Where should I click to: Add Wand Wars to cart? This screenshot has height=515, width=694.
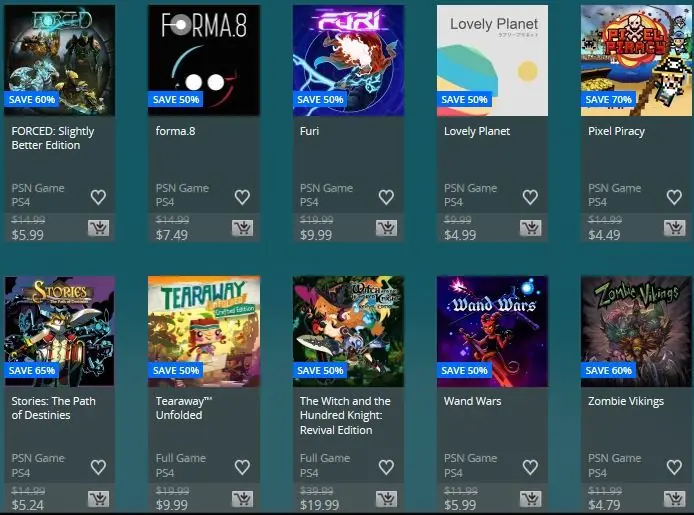click(530, 499)
